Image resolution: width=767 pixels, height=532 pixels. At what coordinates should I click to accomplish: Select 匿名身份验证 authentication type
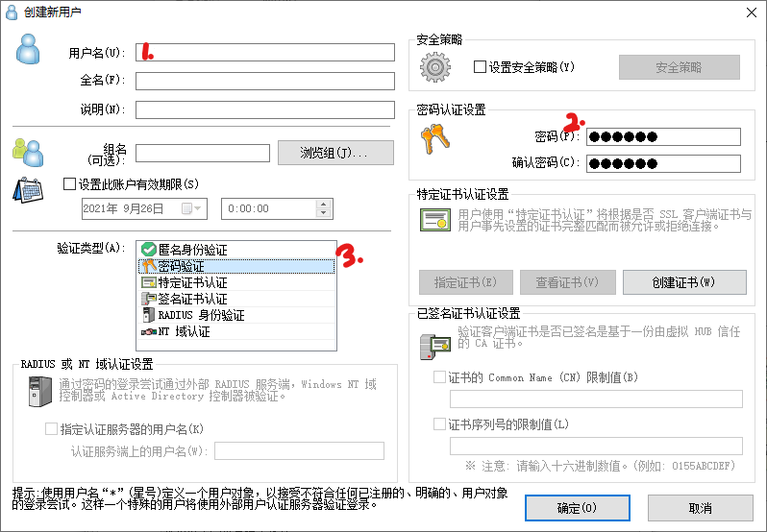click(x=236, y=250)
